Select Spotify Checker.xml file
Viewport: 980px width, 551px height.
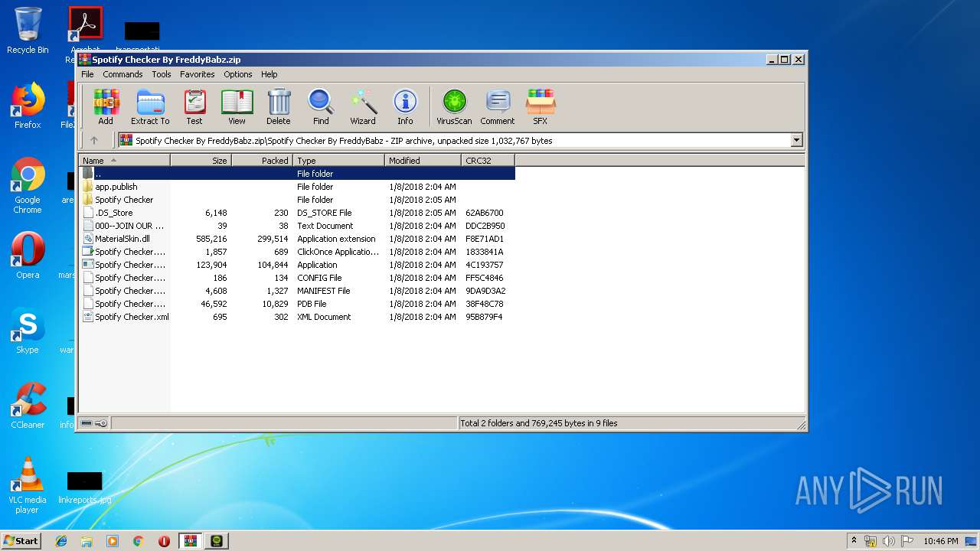[x=297, y=317]
